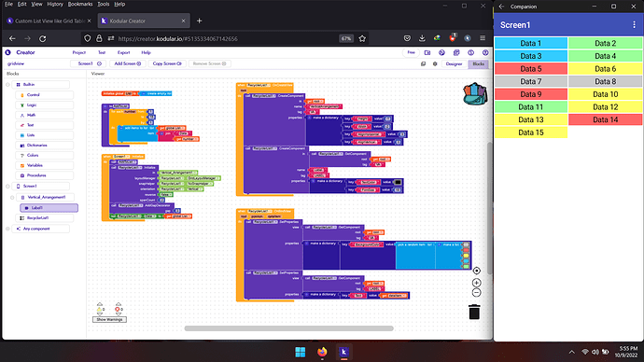The width and height of the screenshot is (644, 362).
Task: Open the backpack icon in the viewer
Action: (x=475, y=93)
